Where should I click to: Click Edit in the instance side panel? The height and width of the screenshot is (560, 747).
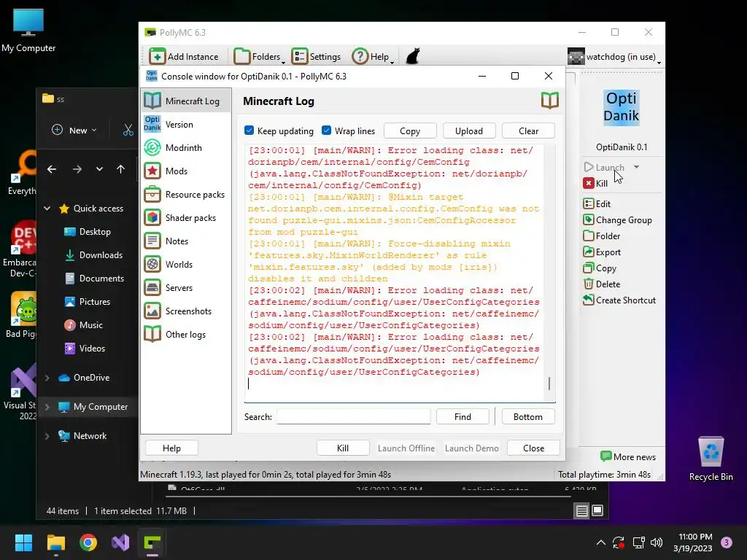[x=597, y=204]
